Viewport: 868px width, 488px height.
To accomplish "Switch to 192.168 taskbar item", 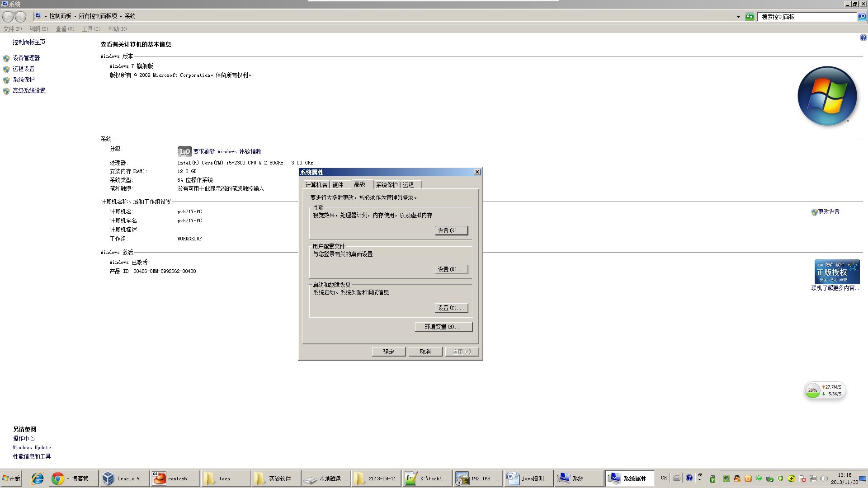I will coord(478,479).
